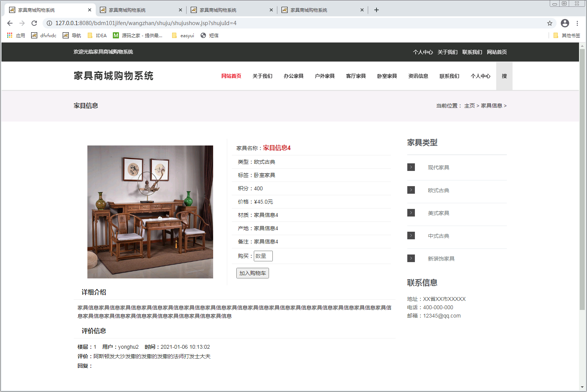Click reviewer name yonghu2

point(128,347)
